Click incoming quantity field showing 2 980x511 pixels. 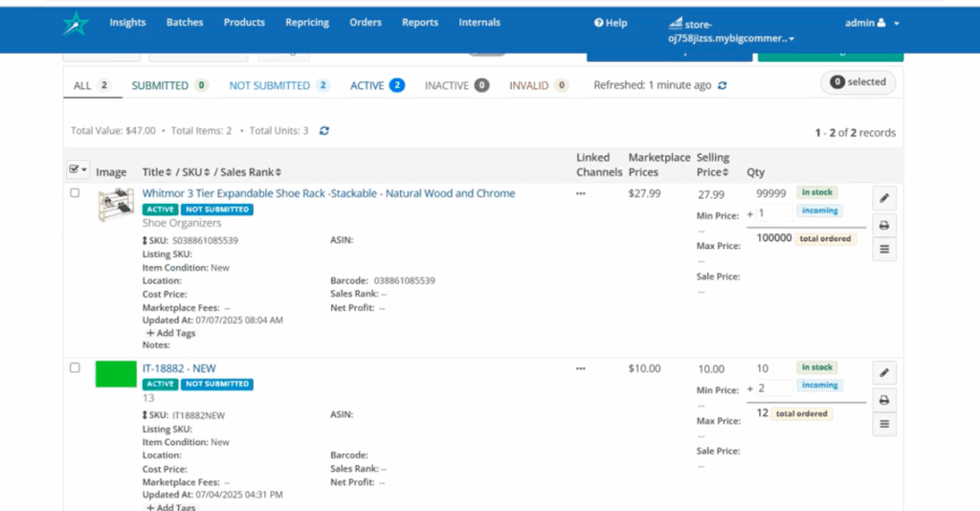point(773,388)
